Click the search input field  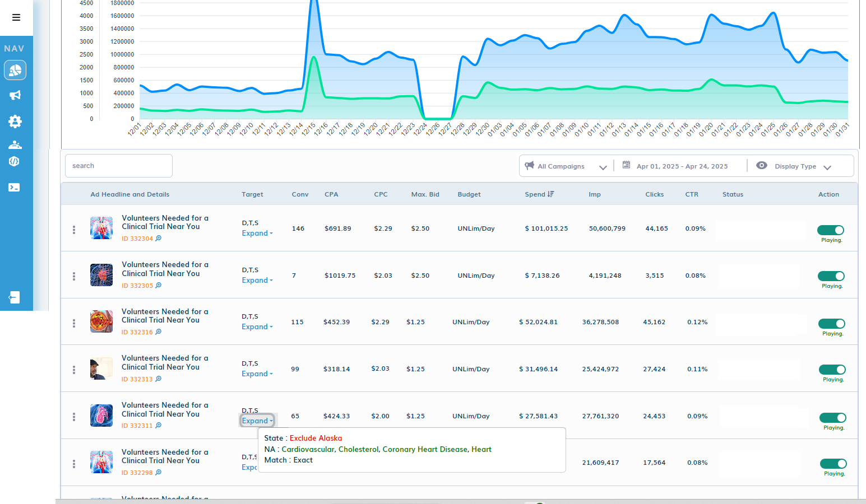119,166
